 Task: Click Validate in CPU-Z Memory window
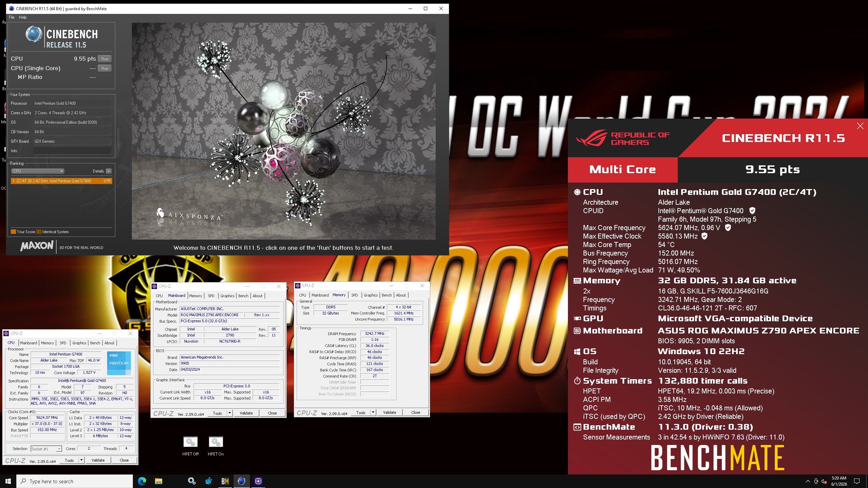click(x=390, y=412)
